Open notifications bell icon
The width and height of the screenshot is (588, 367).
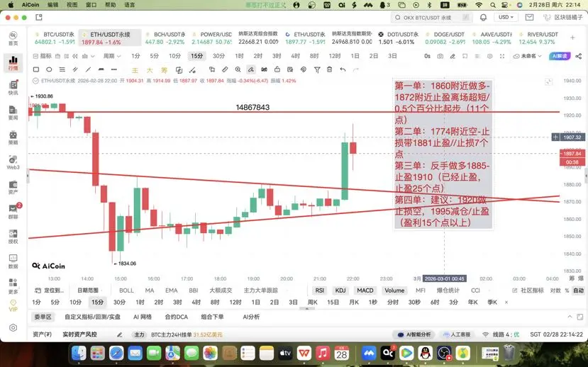point(483,17)
